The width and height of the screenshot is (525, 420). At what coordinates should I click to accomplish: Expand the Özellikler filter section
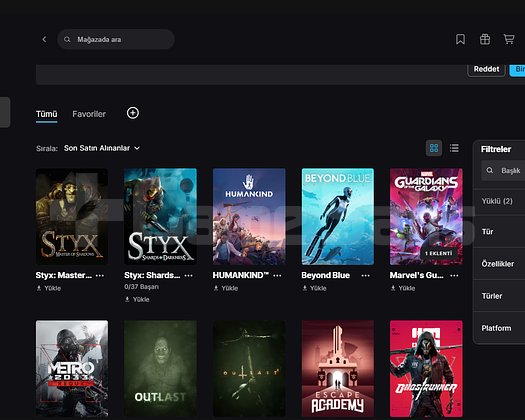[500, 264]
